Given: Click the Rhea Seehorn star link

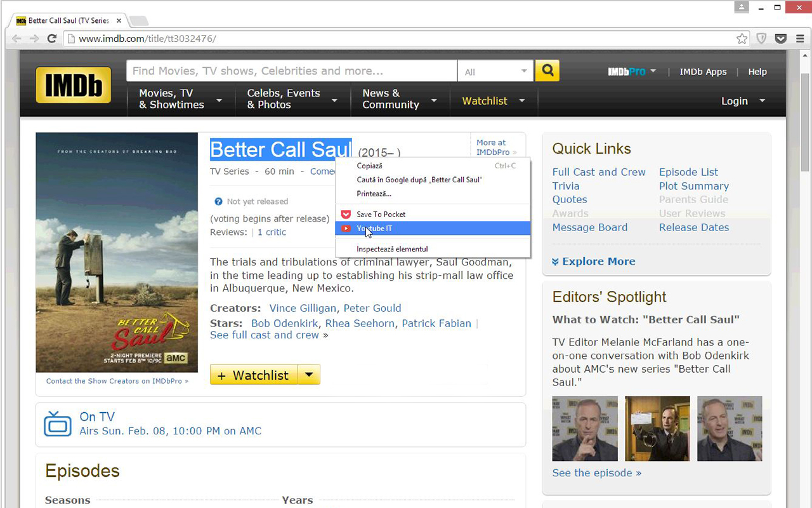Looking at the screenshot, I should click(360, 323).
